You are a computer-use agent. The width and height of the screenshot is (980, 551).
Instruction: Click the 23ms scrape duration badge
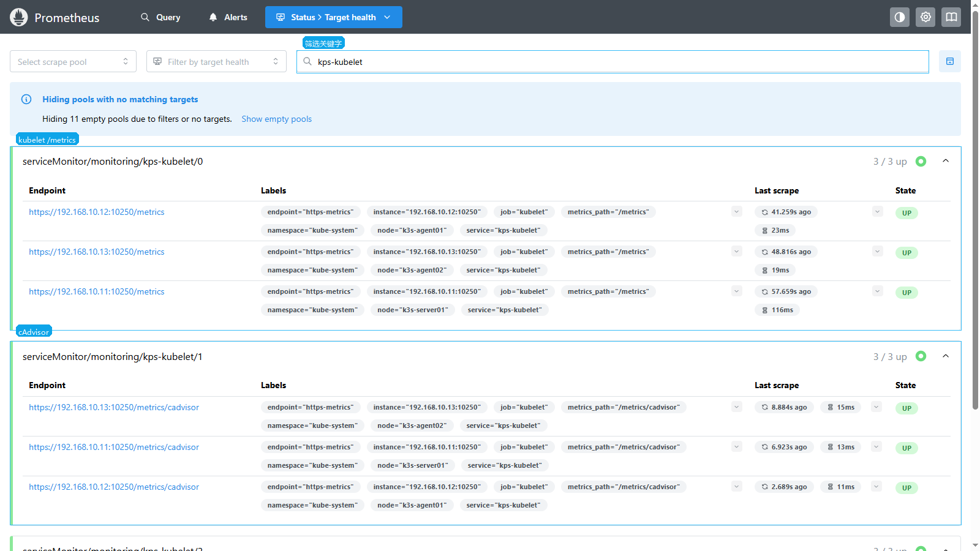pyautogui.click(x=775, y=230)
